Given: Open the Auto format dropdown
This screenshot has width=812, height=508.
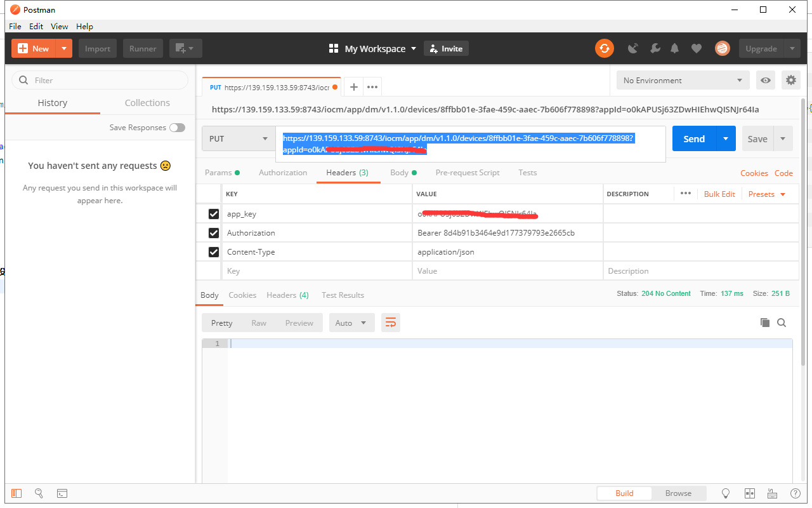Looking at the screenshot, I should [351, 323].
